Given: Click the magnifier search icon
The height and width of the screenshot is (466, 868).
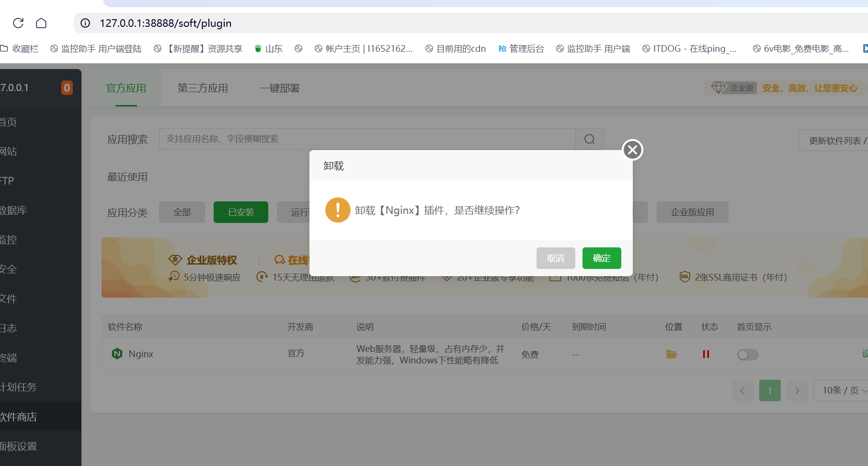Looking at the screenshot, I should click(x=590, y=139).
